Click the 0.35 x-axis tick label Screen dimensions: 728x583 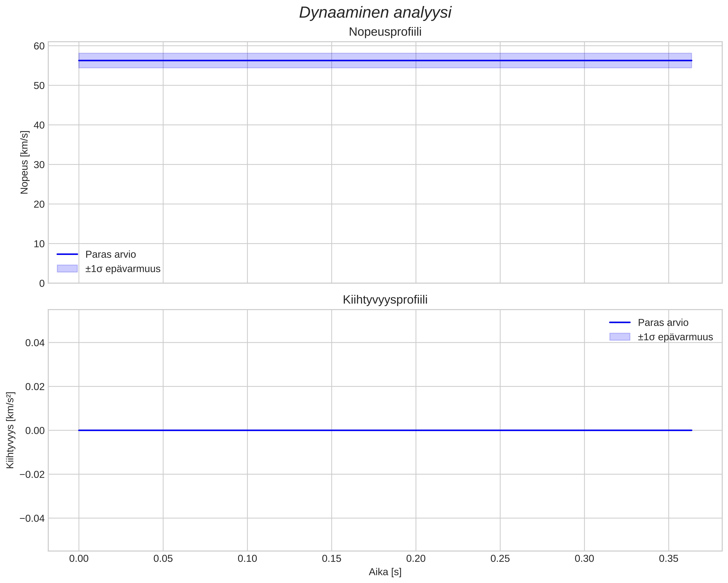coord(669,559)
